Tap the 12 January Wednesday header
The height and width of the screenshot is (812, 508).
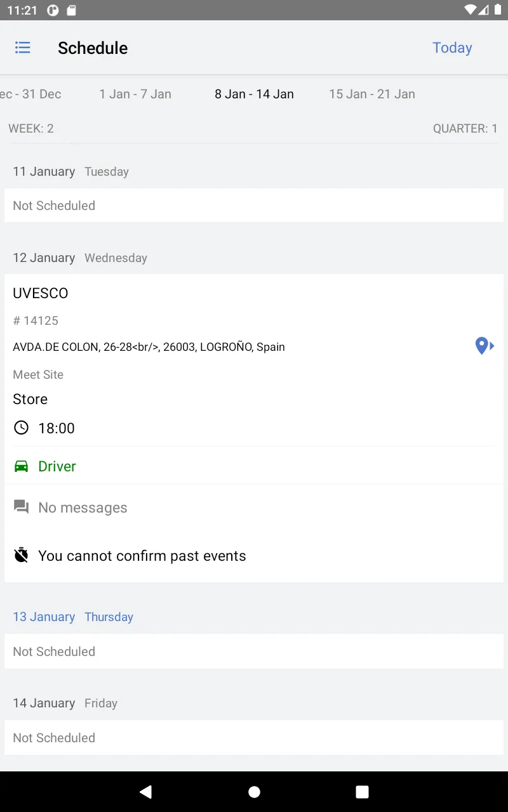[80, 258]
